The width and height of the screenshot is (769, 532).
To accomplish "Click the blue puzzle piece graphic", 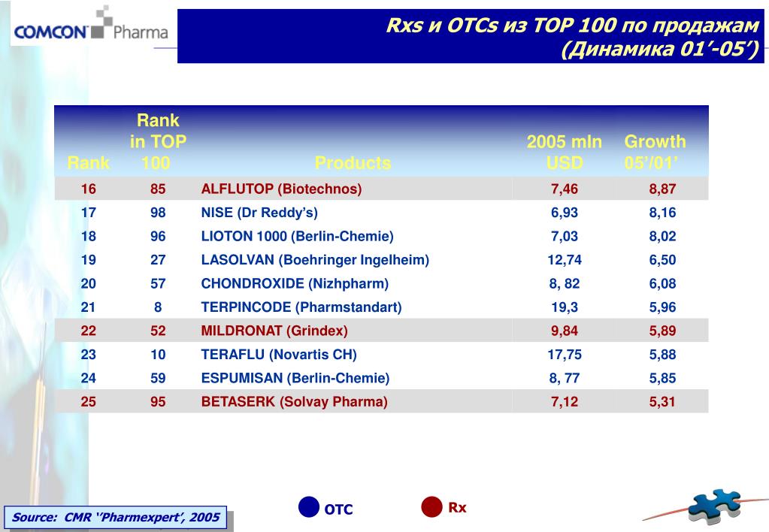I will (x=714, y=507).
